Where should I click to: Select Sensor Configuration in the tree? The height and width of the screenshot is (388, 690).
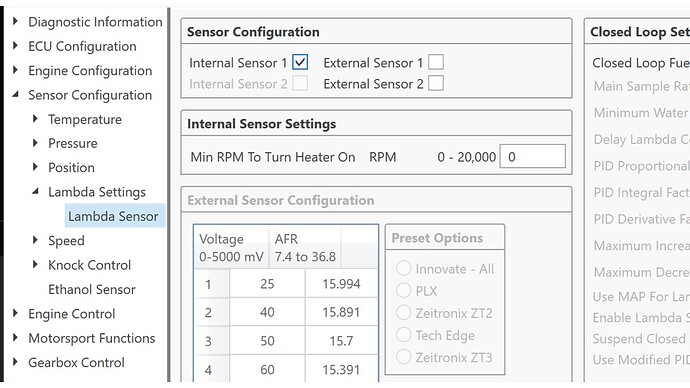tap(90, 95)
